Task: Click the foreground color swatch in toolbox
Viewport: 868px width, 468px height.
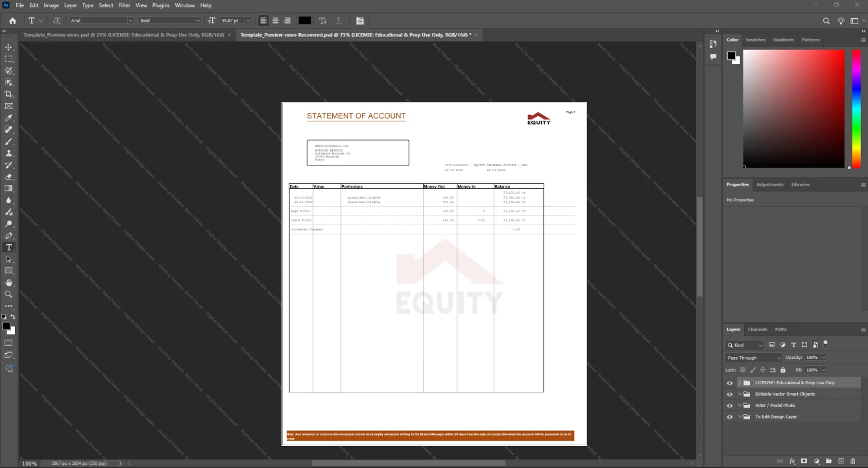Action: click(x=6, y=326)
